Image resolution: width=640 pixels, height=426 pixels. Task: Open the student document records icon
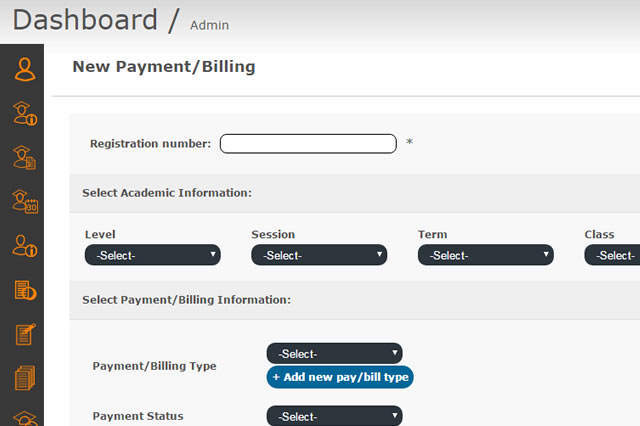point(24,157)
